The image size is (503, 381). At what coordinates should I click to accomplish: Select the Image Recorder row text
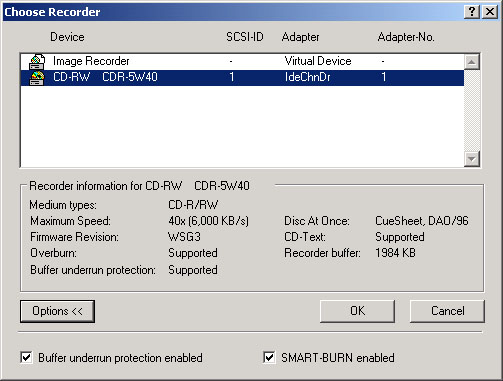(x=91, y=61)
